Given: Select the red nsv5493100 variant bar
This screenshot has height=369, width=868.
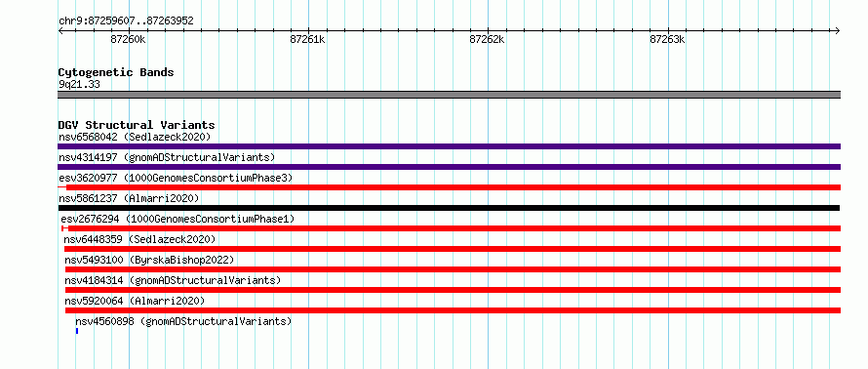Looking at the screenshot, I should click(x=453, y=269).
